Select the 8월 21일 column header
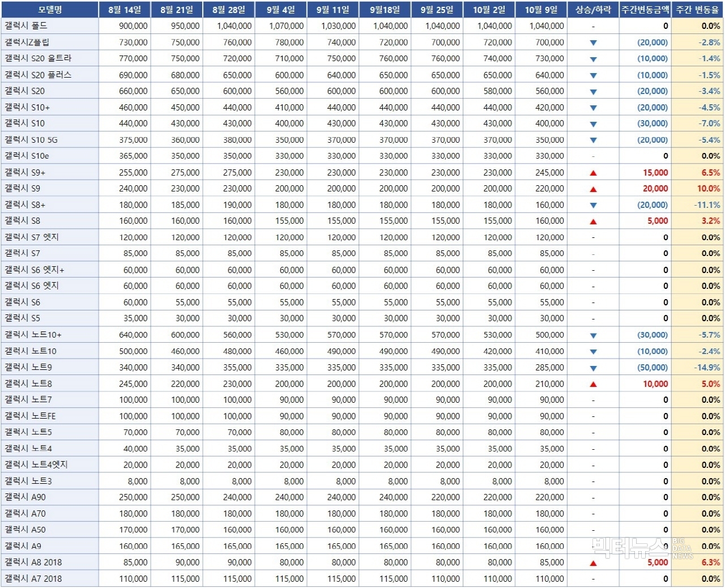Viewport: 725px width, 588px height. 177,10
